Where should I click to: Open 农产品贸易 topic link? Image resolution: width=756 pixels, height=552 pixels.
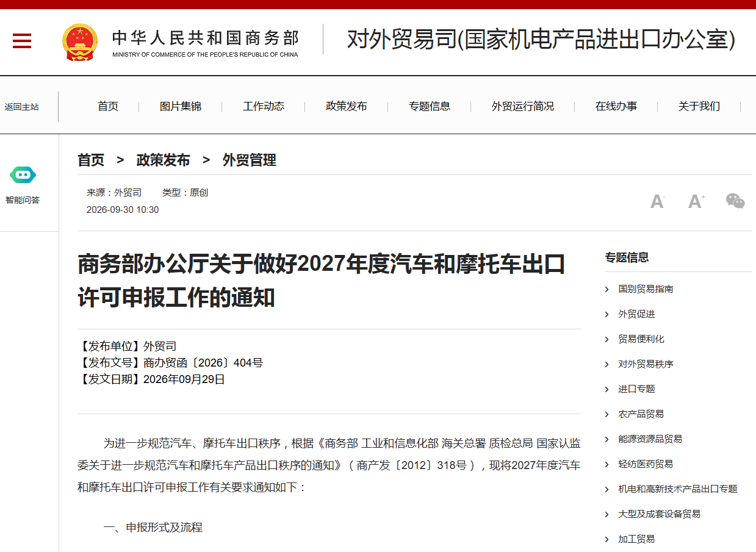click(x=641, y=414)
